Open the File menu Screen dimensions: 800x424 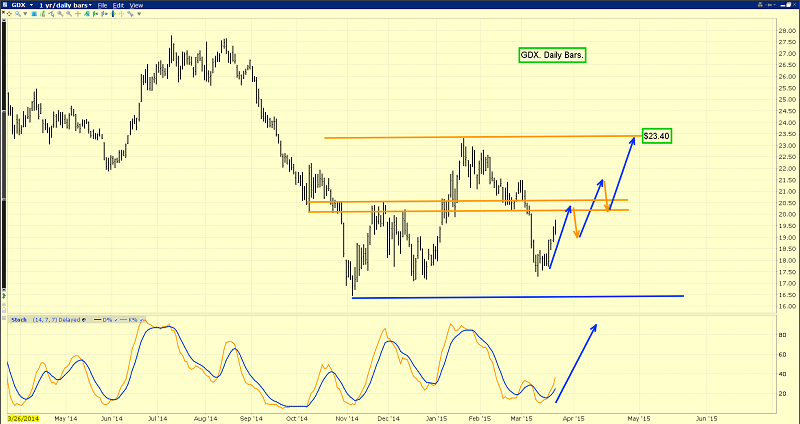pyautogui.click(x=103, y=5)
